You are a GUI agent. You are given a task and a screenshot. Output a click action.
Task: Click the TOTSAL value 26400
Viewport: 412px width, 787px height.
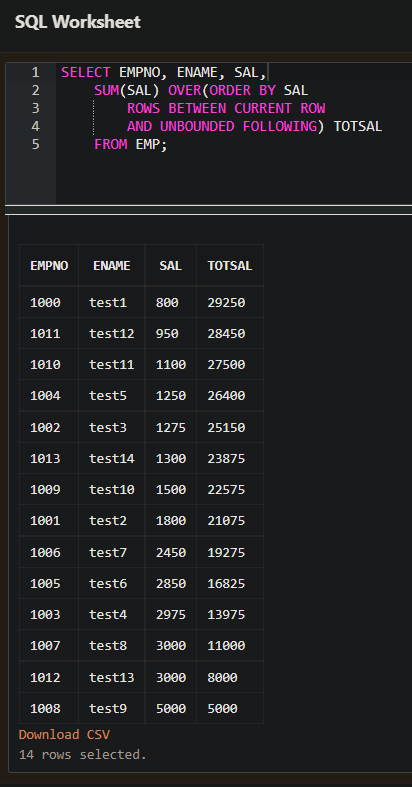(x=230, y=396)
